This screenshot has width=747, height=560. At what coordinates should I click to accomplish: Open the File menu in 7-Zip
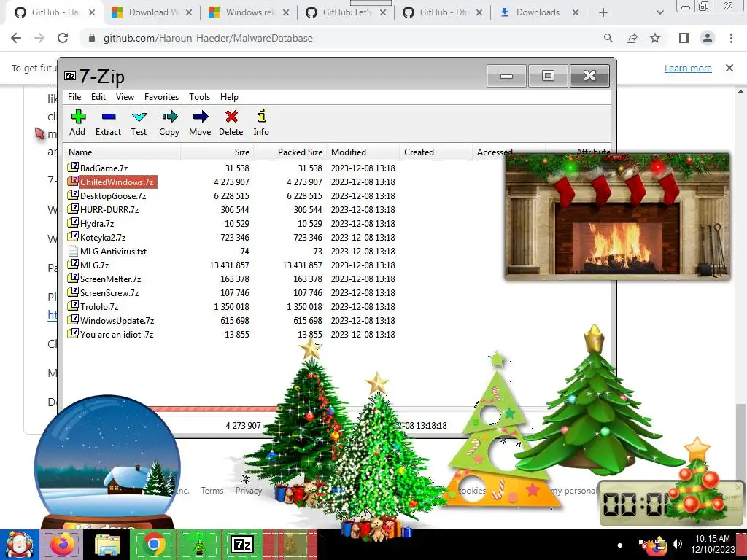coord(74,97)
